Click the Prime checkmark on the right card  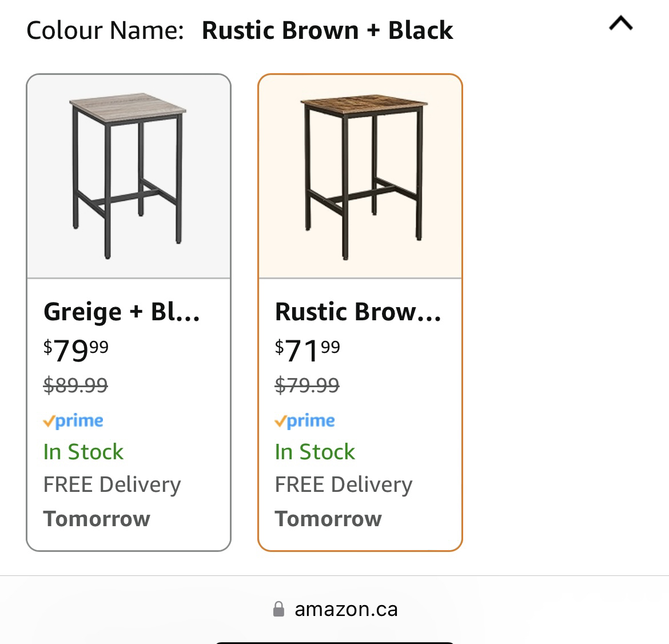(x=281, y=421)
